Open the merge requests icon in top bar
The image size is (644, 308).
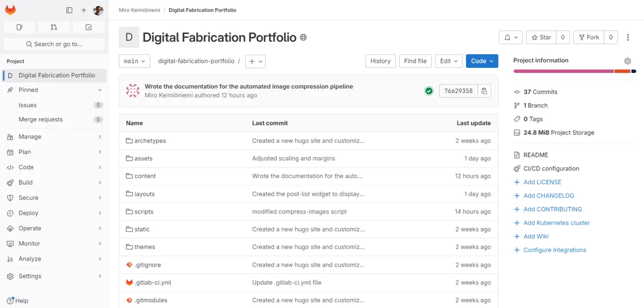click(54, 27)
